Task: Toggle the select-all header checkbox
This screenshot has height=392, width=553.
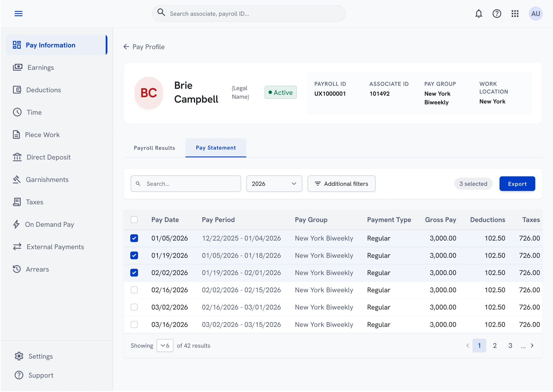Action: coord(134,220)
